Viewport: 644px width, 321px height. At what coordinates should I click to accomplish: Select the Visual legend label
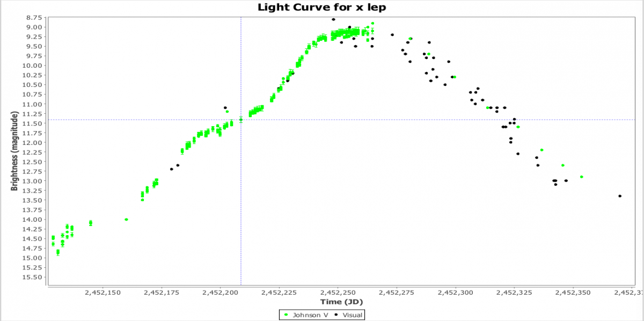coord(352,315)
